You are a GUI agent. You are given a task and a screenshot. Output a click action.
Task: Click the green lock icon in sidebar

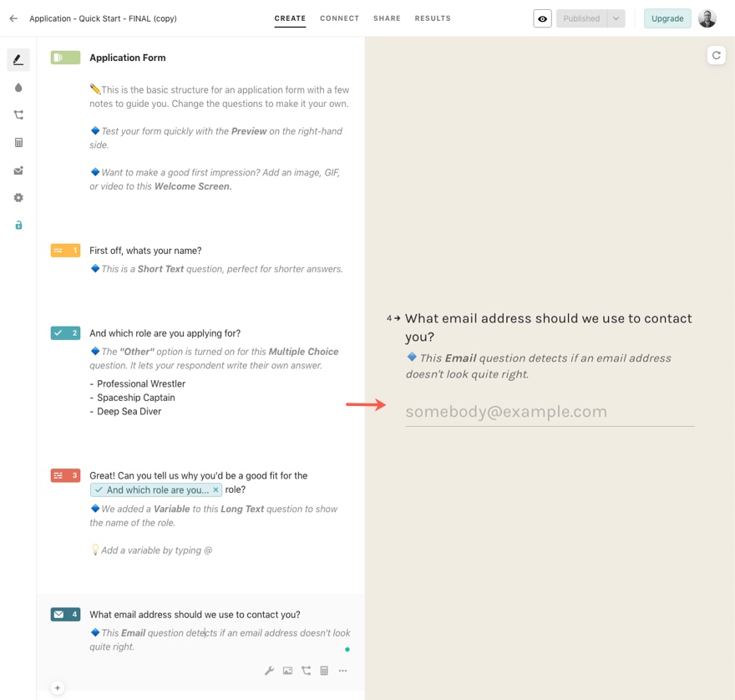[x=18, y=226]
